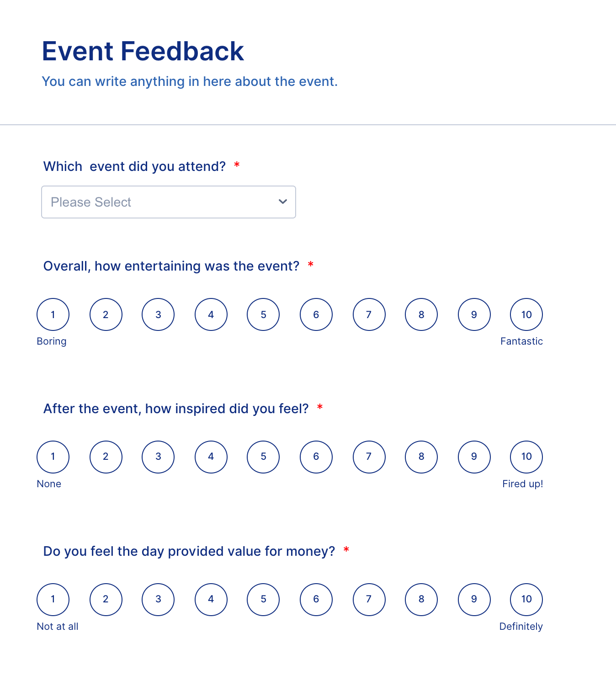Select 8 on the value for money scale
616x681 pixels.
tap(421, 600)
